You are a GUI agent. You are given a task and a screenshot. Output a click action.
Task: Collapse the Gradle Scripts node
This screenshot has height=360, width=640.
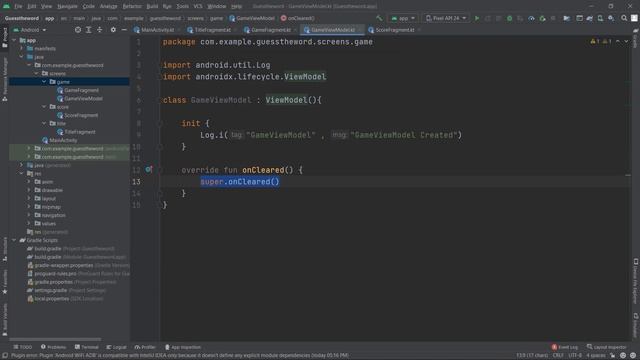pos(14,240)
